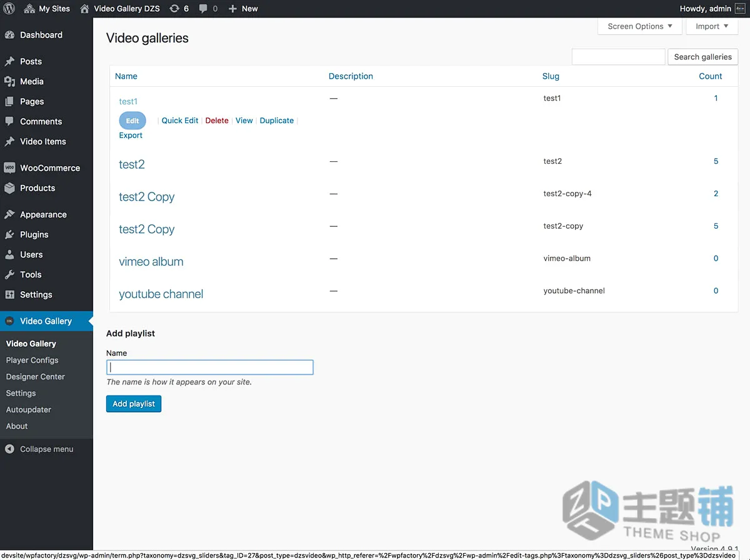Open the test2 gallery
Screen dimensions: 750x560
pos(132,164)
